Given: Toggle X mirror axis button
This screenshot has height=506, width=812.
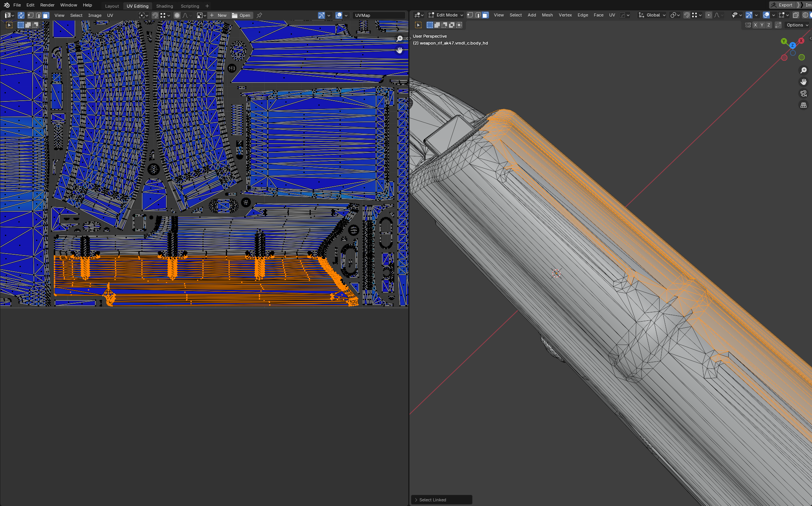Looking at the screenshot, I should (x=755, y=25).
